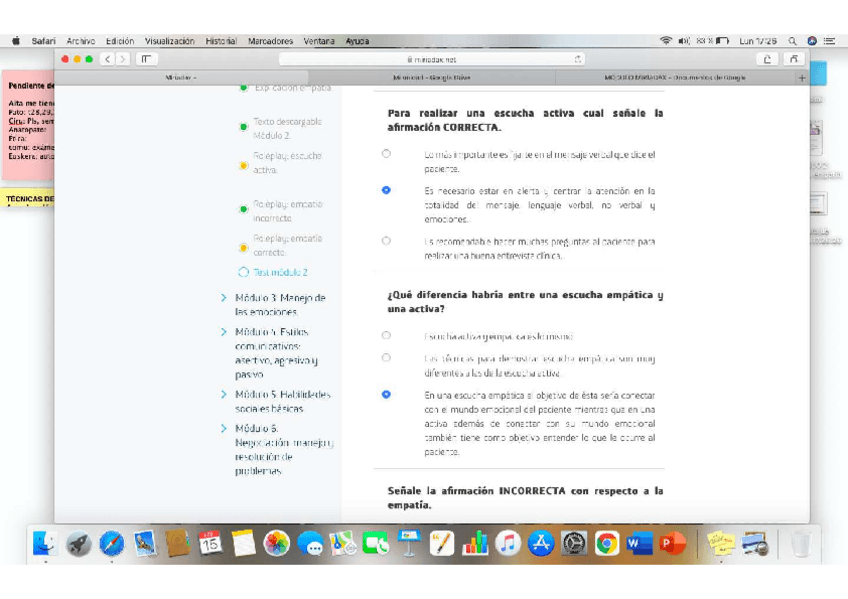Expand Módulo 5: Habilidades sociales básicas

[x=282, y=401]
